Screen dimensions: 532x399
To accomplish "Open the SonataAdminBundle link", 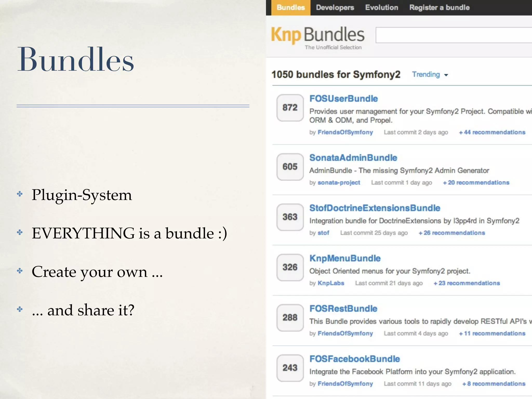I will coord(353,158).
